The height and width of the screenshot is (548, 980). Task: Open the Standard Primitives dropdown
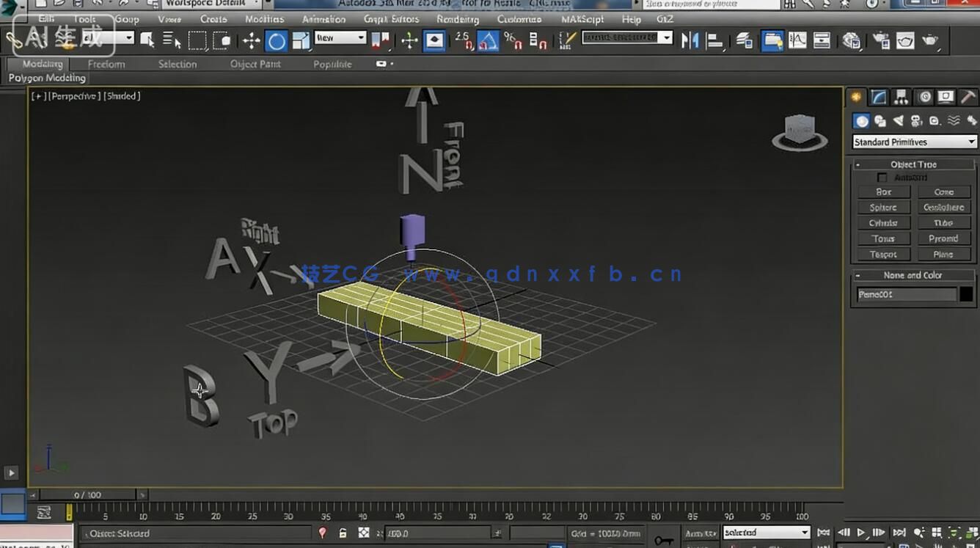click(x=913, y=142)
